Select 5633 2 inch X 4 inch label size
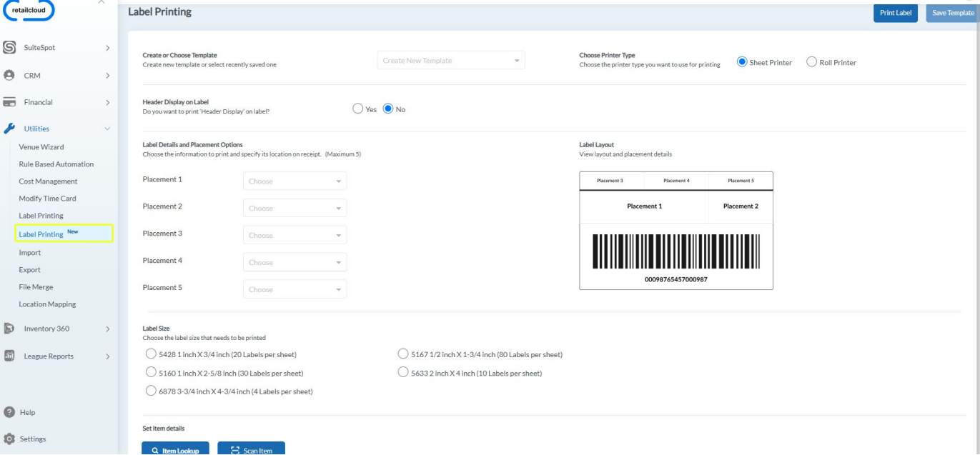Viewport: 980px width, 455px height. coord(403,373)
